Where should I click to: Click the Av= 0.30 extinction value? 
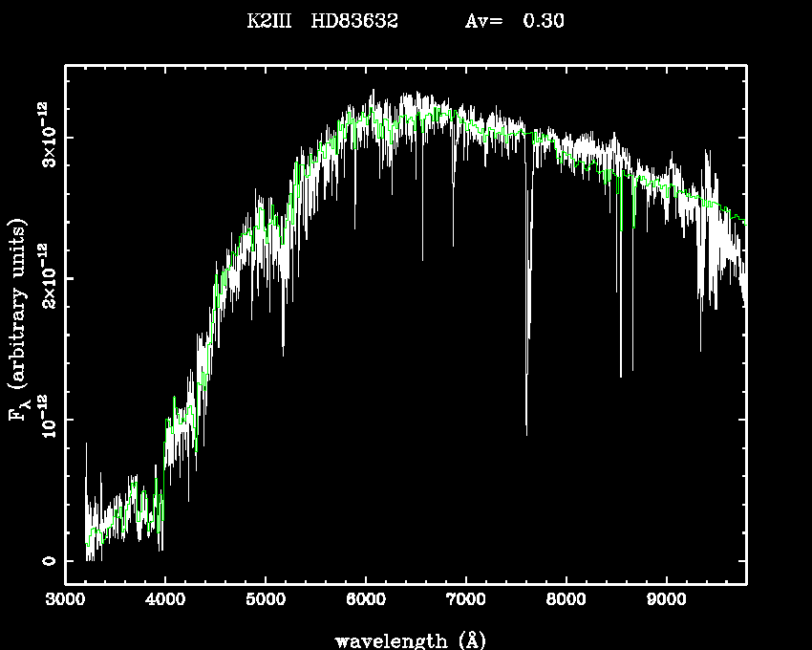pyautogui.click(x=514, y=20)
